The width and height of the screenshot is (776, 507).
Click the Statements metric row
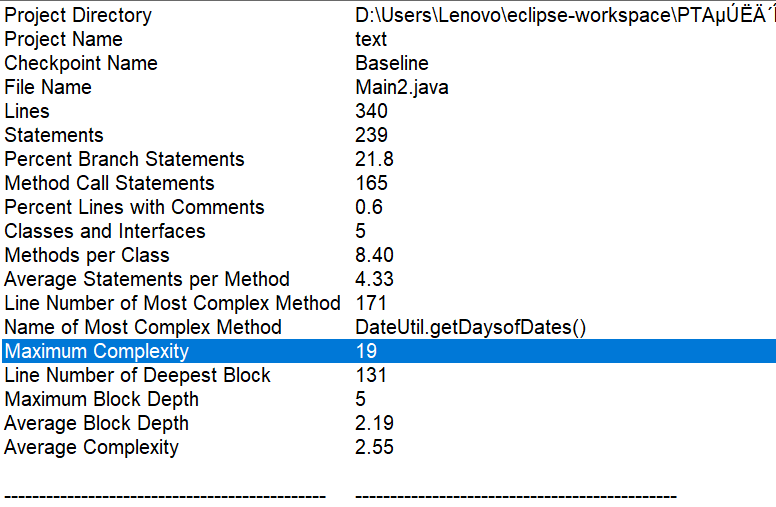pyautogui.click(x=54, y=135)
